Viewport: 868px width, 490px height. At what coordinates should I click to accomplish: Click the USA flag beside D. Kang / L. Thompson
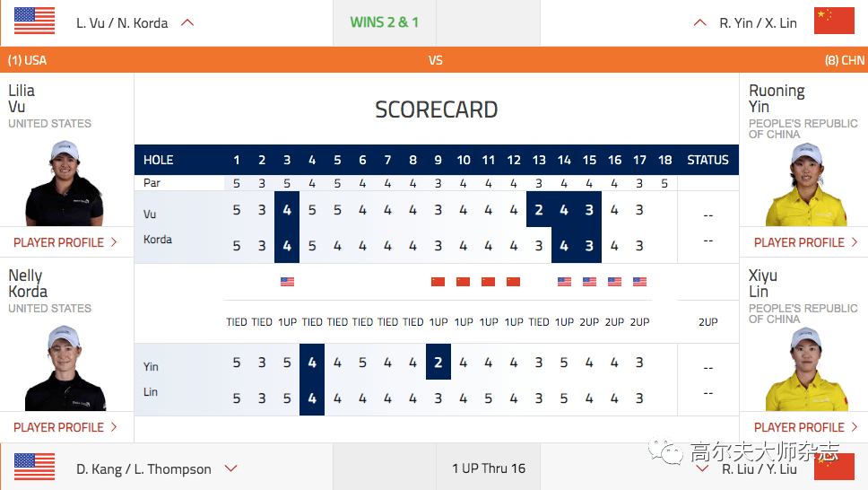point(34,467)
